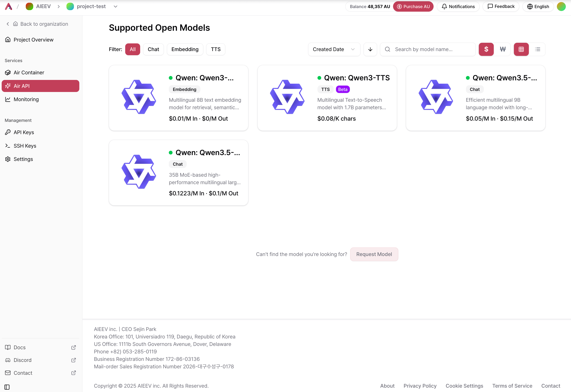
Task: Open Cookie Settings link
Action: 464,386
